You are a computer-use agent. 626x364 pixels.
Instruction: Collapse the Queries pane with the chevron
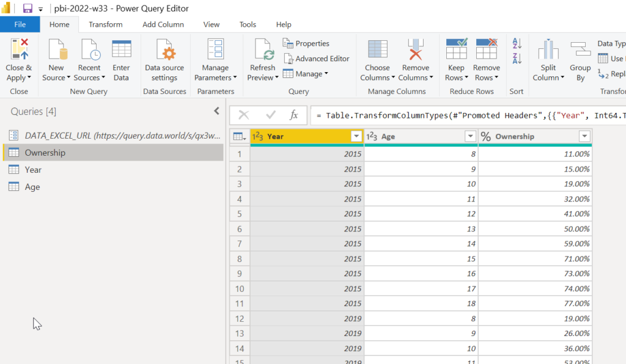(216, 111)
